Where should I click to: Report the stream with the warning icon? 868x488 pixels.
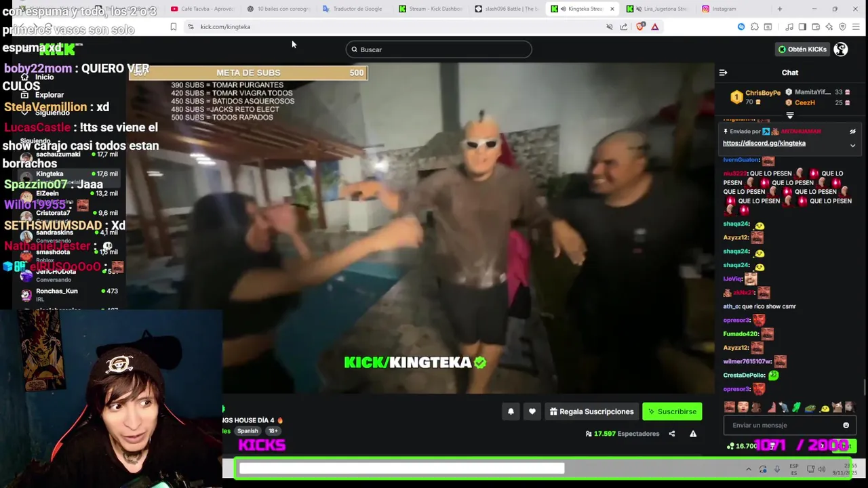(693, 434)
